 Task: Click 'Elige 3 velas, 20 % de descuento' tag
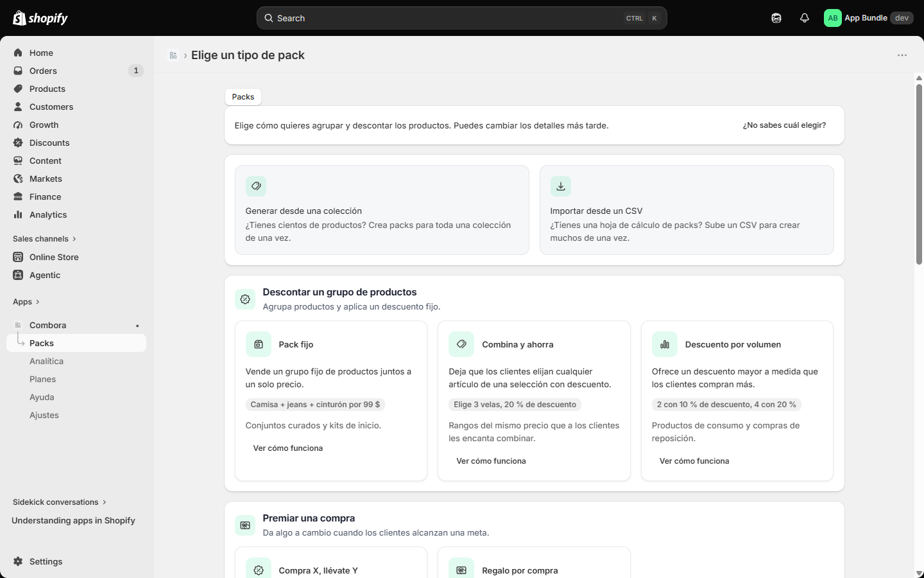point(515,405)
